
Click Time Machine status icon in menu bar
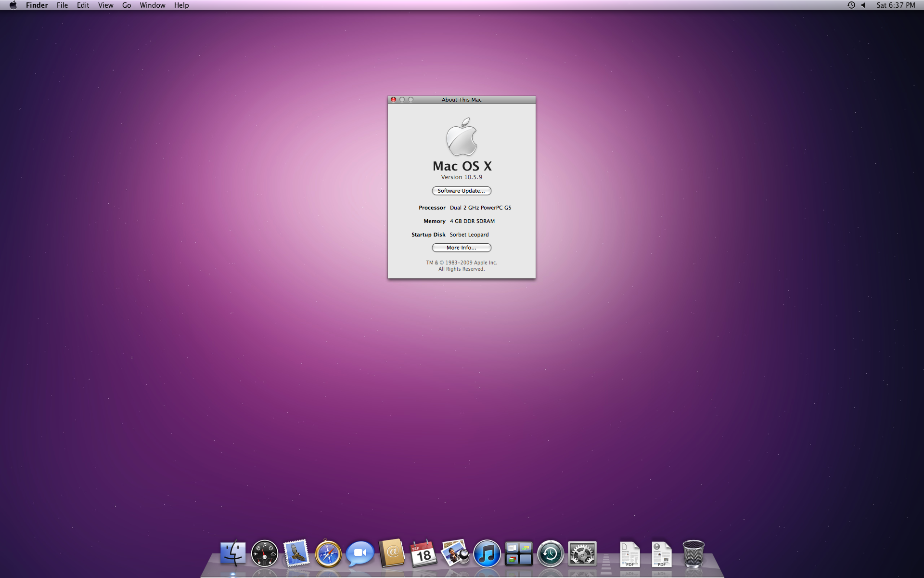coord(851,5)
